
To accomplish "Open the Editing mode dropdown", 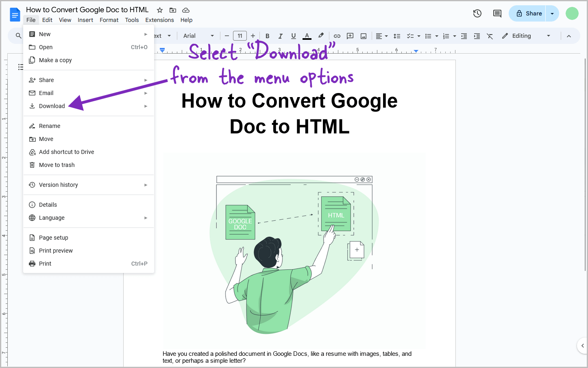I will [526, 36].
